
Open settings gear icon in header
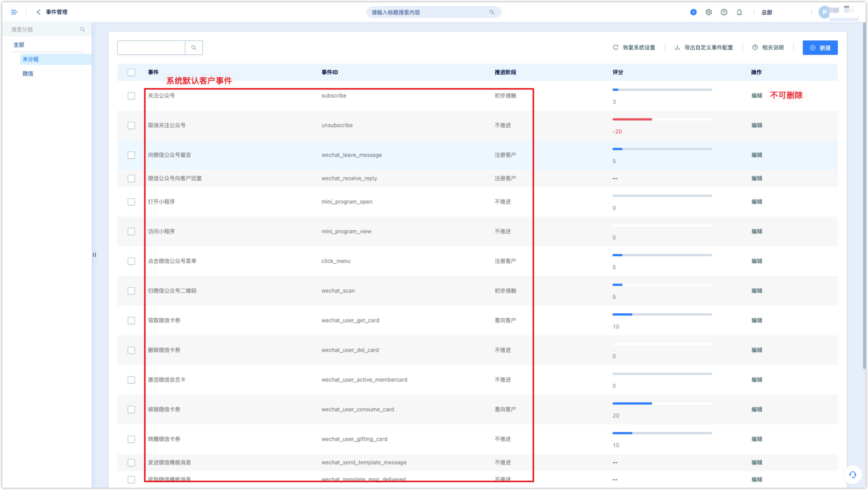[708, 12]
